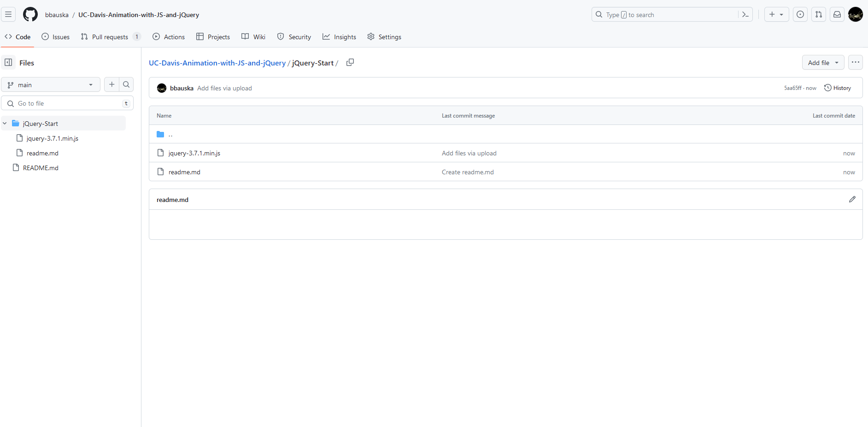Open the repository Settings tab
The height and width of the screenshot is (427, 868).
click(x=384, y=37)
